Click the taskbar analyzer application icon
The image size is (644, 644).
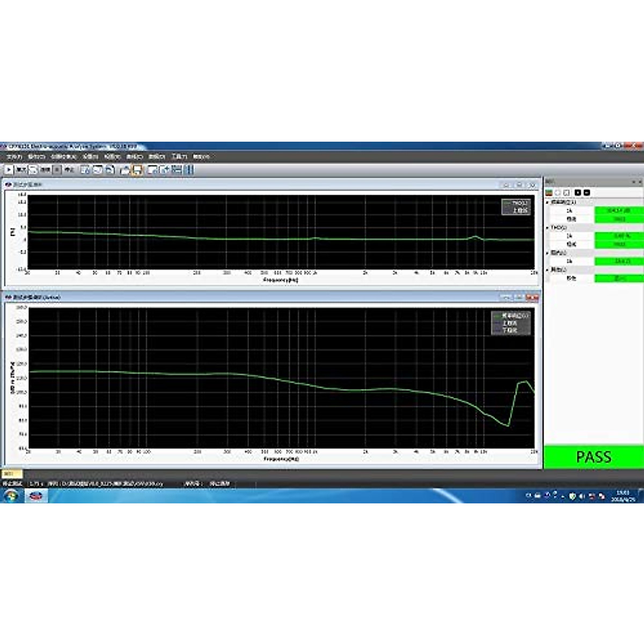click(37, 496)
